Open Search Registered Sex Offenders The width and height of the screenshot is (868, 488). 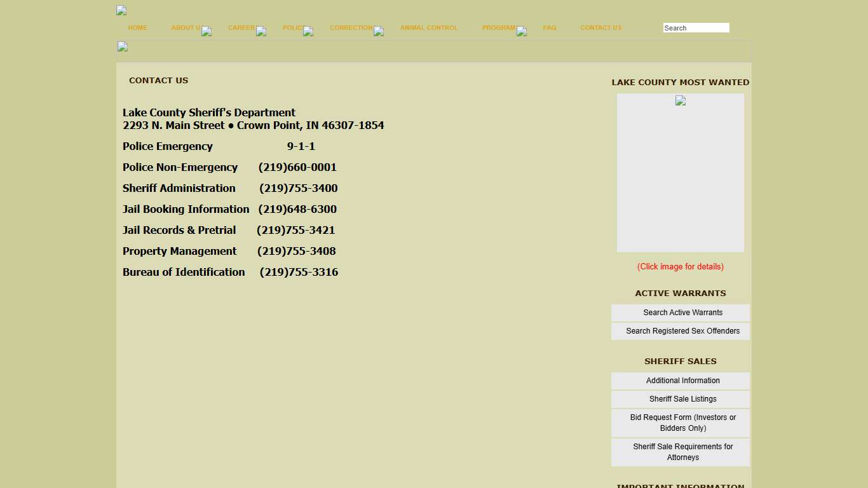(682, 331)
